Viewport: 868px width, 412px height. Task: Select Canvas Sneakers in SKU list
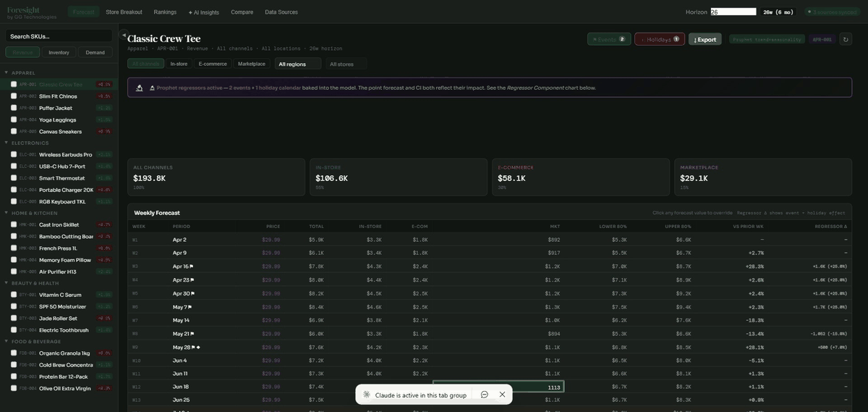pyautogui.click(x=59, y=131)
